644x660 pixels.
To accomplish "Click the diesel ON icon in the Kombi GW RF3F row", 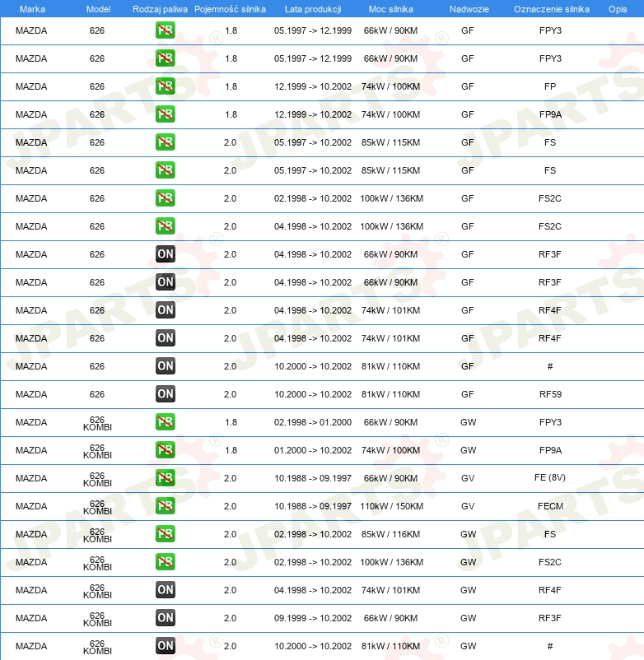I will pos(165,618).
